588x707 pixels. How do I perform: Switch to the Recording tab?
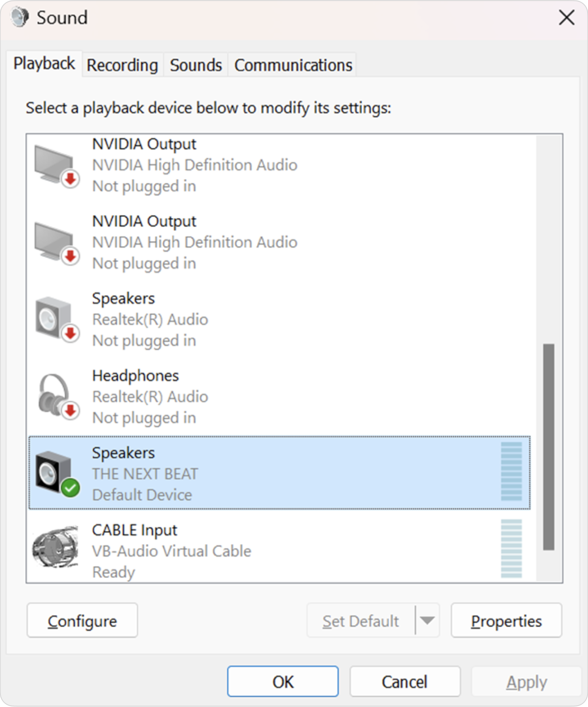122,65
